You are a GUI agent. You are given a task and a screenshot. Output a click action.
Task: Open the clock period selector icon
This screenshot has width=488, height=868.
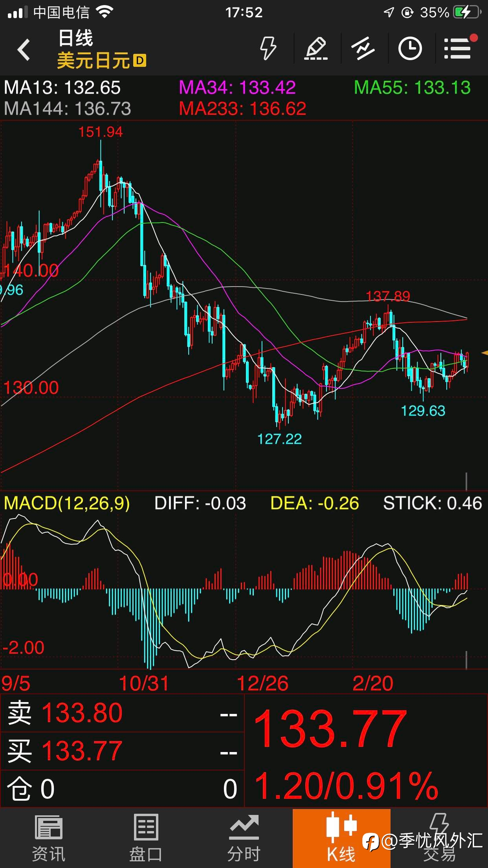(x=410, y=48)
